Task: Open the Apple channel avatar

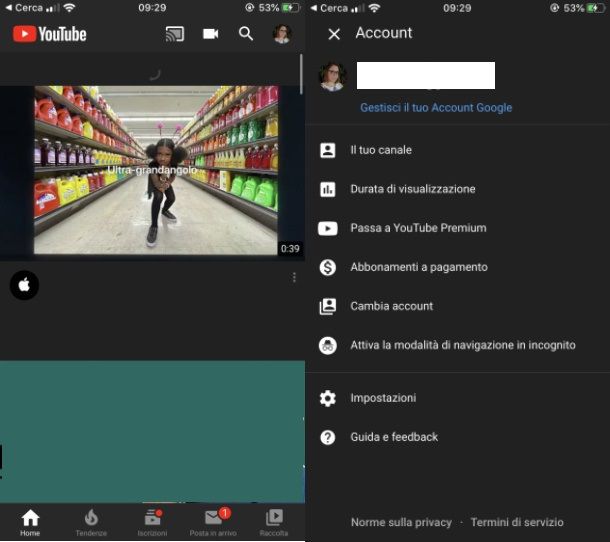Action: click(x=24, y=285)
